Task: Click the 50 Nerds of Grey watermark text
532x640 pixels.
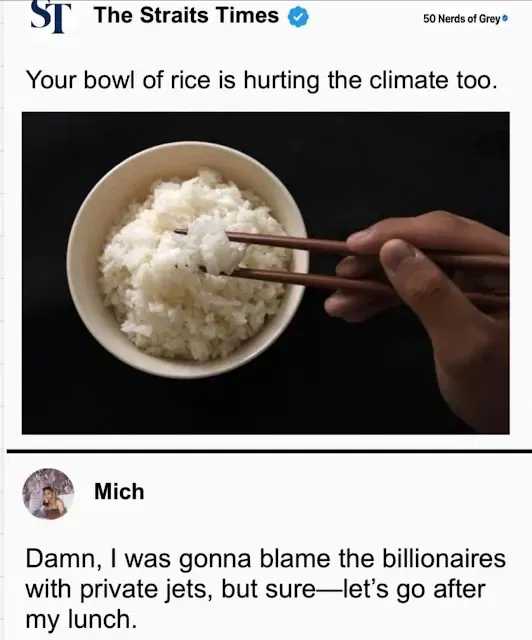Action: click(x=462, y=18)
